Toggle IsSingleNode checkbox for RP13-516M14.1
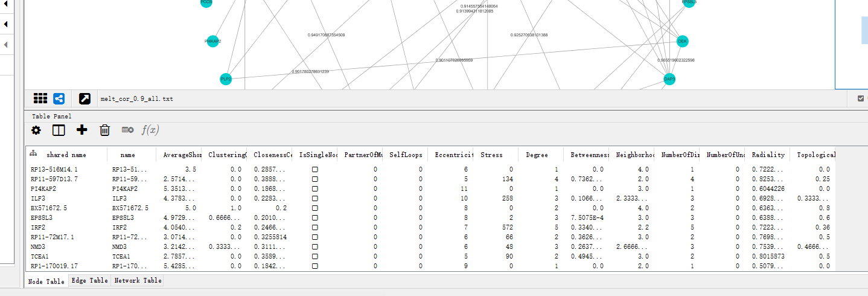 coord(314,170)
